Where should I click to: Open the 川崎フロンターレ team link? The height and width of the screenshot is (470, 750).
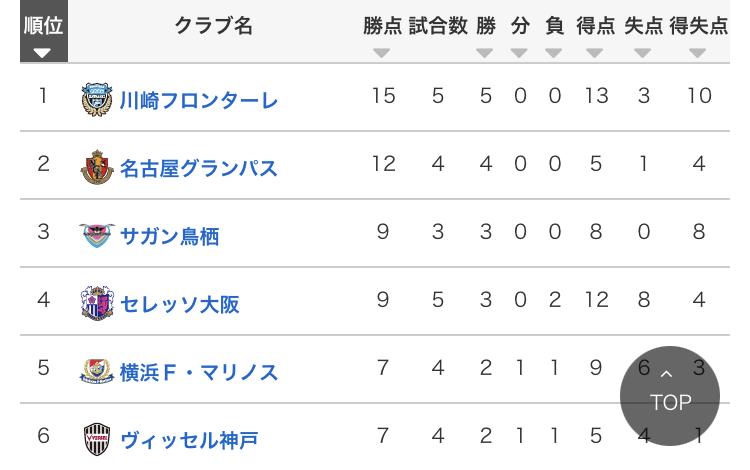click(199, 100)
